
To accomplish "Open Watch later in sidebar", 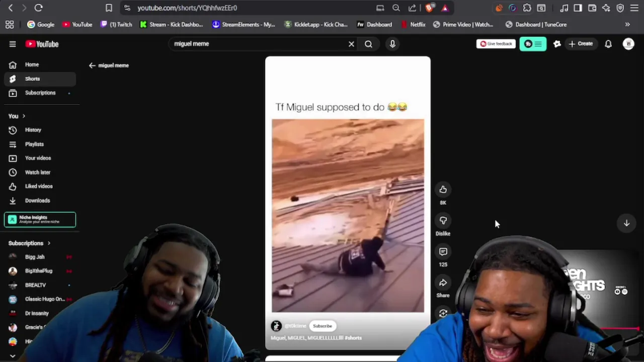I will point(40,172).
